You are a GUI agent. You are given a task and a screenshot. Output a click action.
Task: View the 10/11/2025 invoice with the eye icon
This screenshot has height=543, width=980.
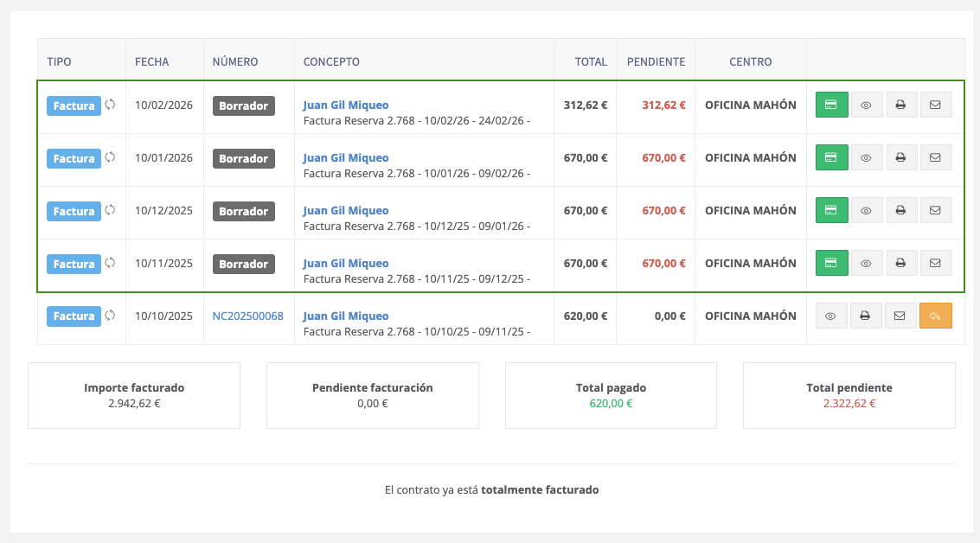[x=866, y=263]
